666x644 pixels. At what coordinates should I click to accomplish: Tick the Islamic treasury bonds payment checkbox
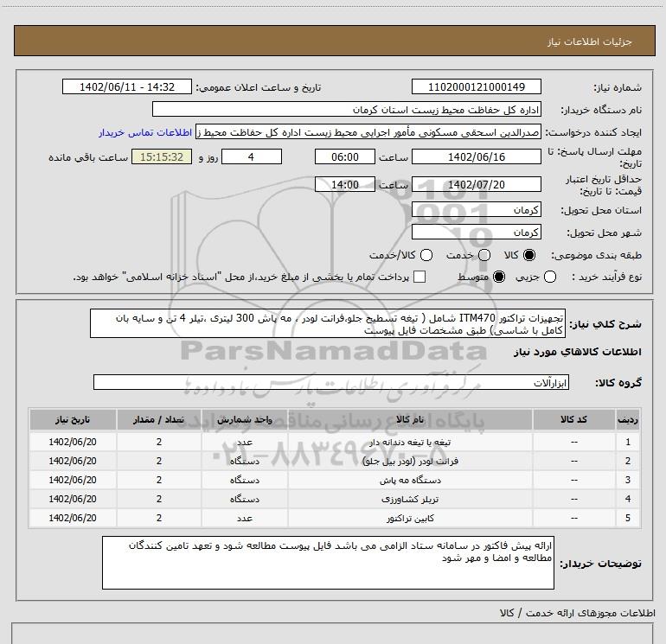(x=419, y=277)
